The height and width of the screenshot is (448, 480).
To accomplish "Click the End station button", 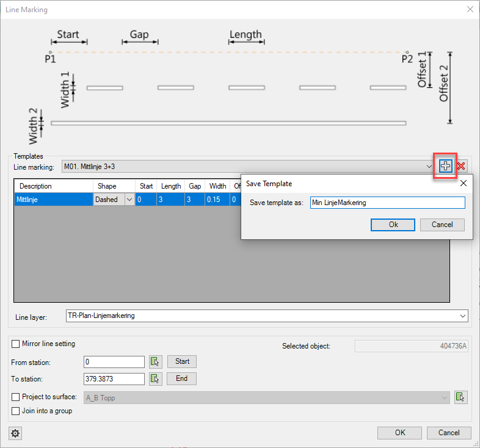I will (x=181, y=378).
